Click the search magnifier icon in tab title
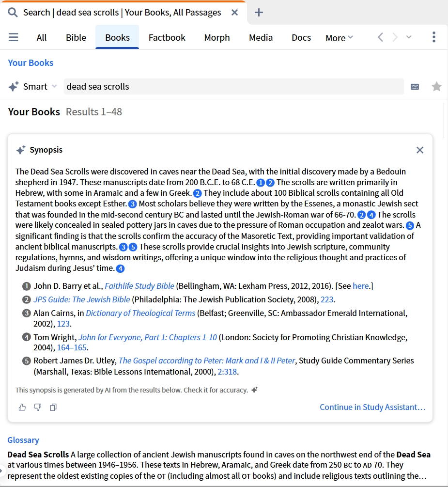448x487 pixels. [x=13, y=13]
